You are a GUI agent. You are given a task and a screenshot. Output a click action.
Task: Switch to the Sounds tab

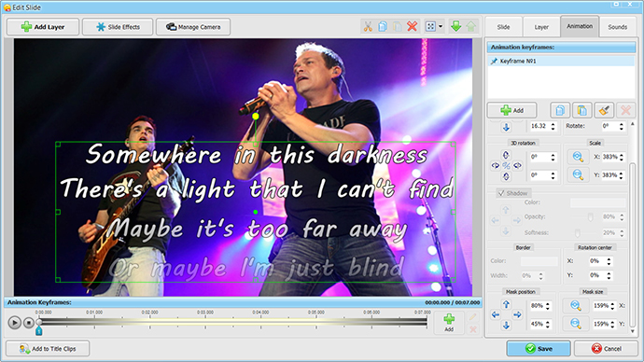[x=617, y=27]
